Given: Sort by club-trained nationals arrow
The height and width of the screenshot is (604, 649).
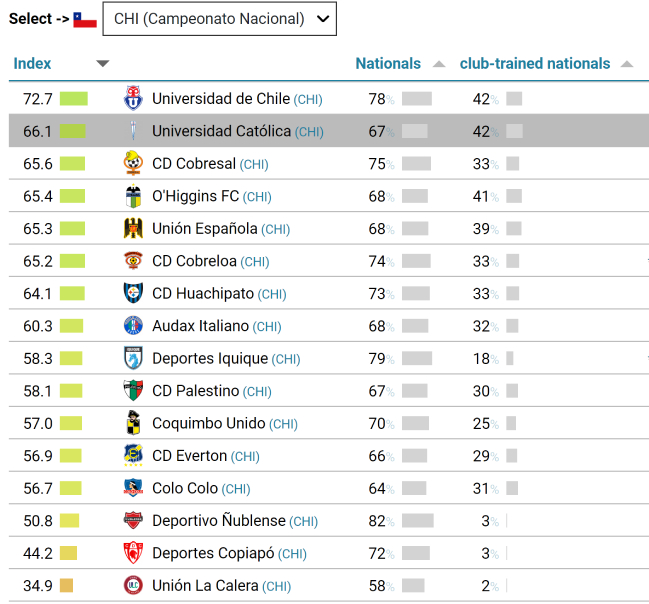Looking at the screenshot, I should pyautogui.click(x=627, y=64).
